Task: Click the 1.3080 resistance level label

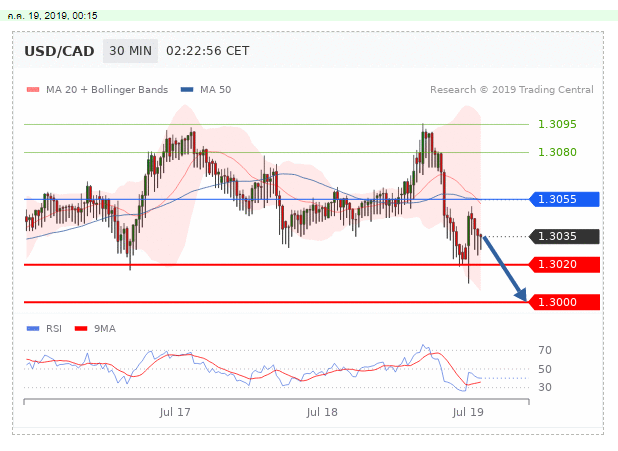Action: (557, 152)
